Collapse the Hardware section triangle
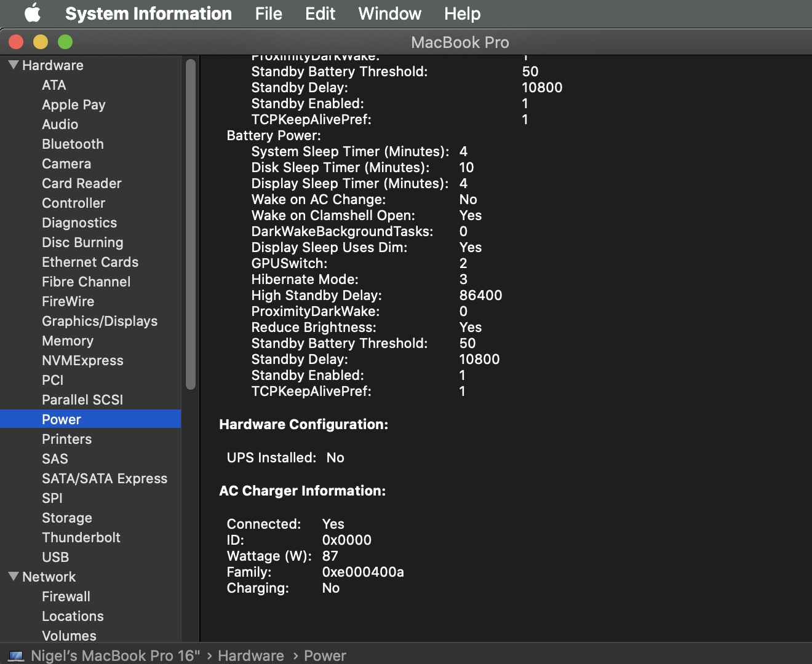812x664 pixels. 14,65
